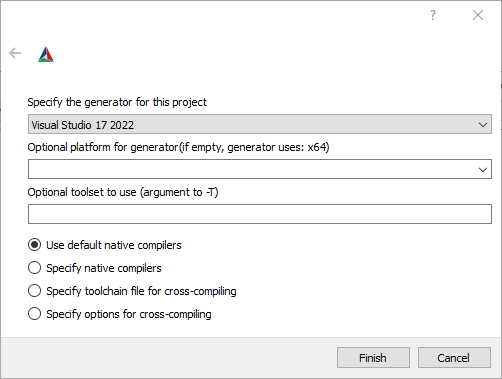Click the CMake triangle logo
This screenshot has width=502, height=379.
tap(46, 54)
